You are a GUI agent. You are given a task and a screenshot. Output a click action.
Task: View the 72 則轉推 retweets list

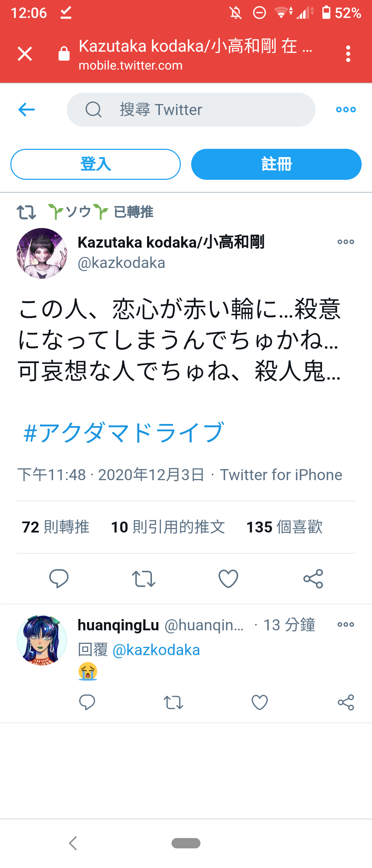point(55,527)
